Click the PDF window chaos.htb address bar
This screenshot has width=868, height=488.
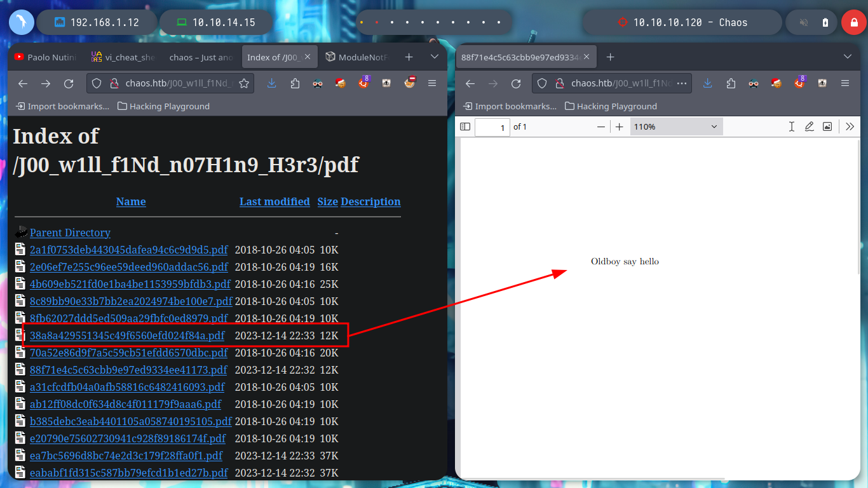[612, 83]
